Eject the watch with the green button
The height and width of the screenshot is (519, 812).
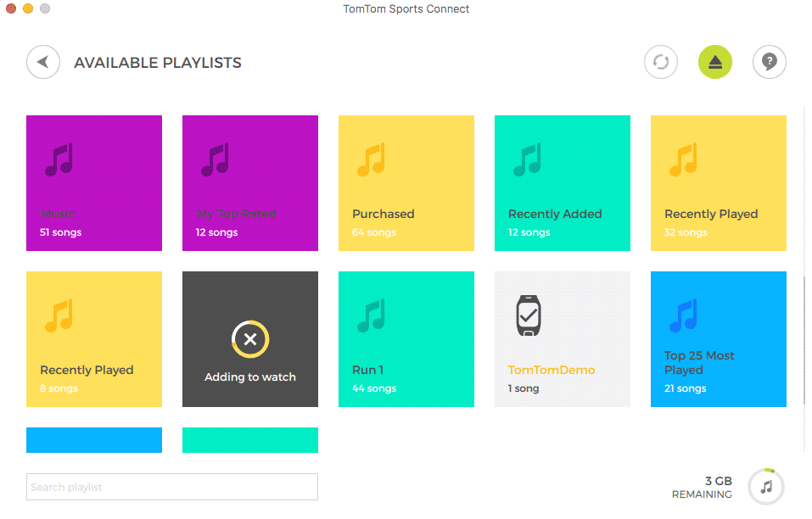715,62
